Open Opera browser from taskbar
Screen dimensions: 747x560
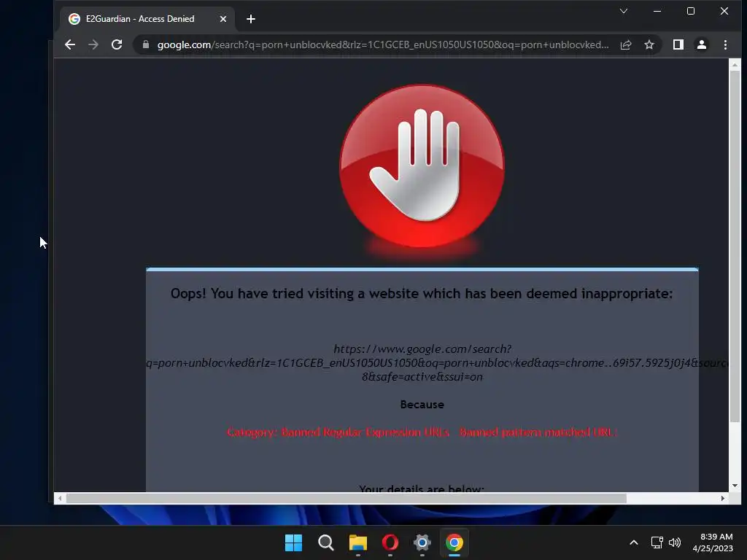click(390, 542)
